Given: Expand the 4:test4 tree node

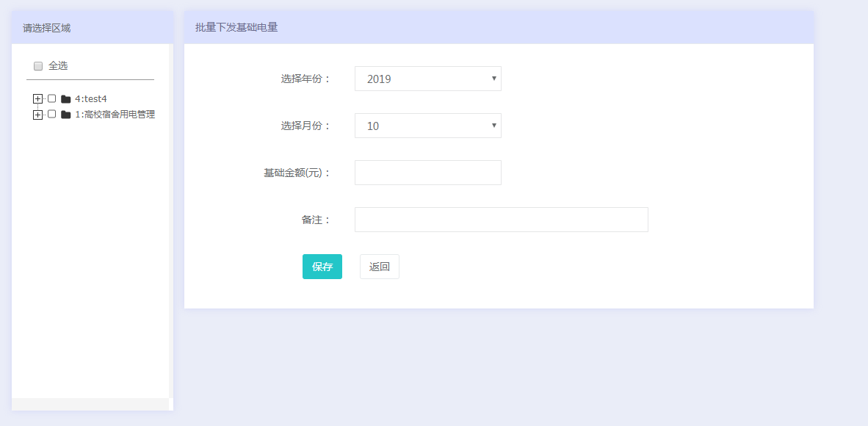Looking at the screenshot, I should tap(38, 98).
